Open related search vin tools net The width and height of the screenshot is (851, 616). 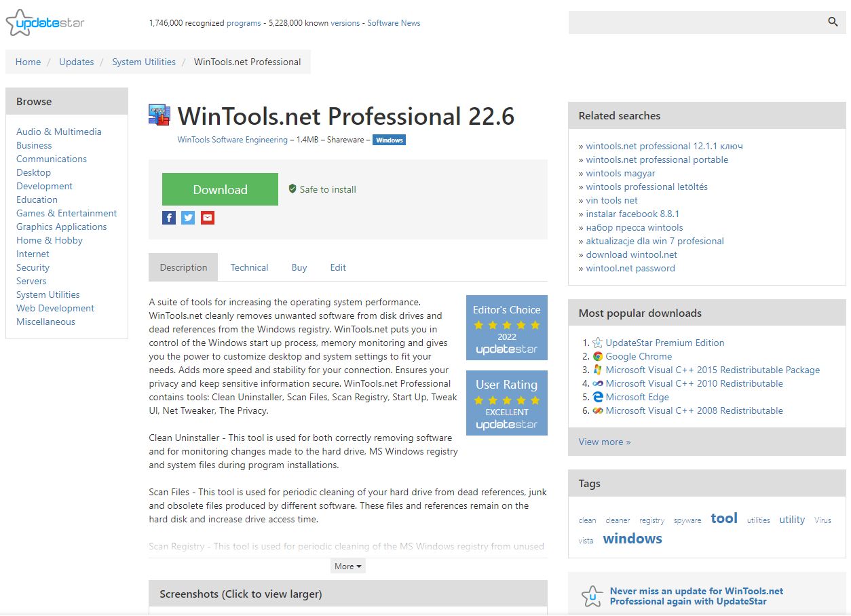coord(611,200)
